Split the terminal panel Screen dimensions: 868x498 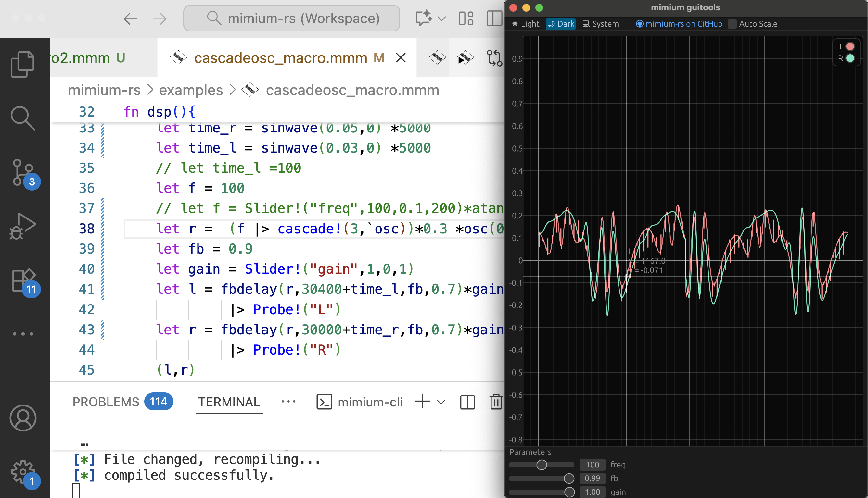[467, 402]
